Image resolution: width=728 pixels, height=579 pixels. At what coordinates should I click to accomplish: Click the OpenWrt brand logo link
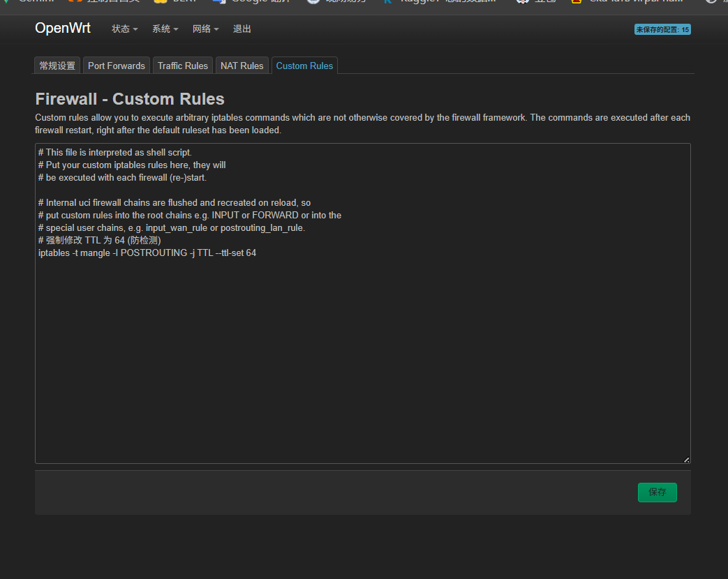tap(63, 29)
